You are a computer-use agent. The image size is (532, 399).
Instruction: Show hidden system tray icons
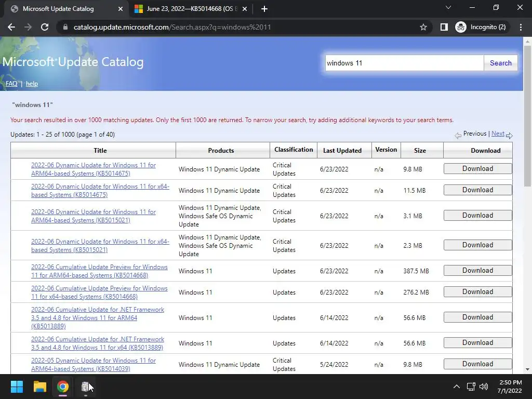[x=457, y=387]
